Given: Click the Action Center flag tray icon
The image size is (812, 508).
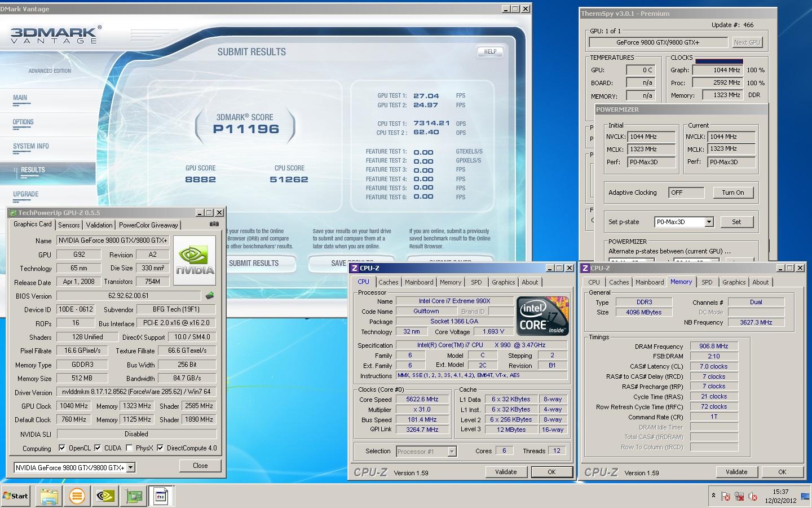Looking at the screenshot, I should 725,497.
